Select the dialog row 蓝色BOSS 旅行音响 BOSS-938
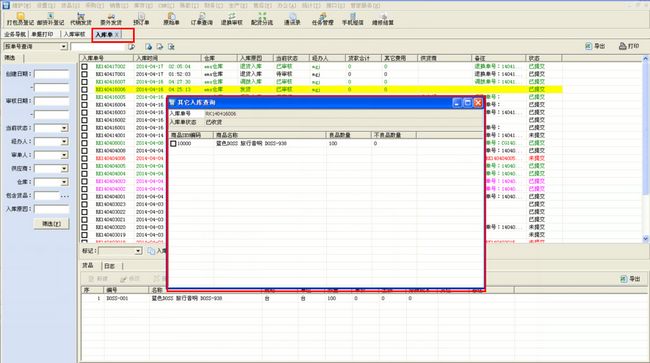 [326, 143]
